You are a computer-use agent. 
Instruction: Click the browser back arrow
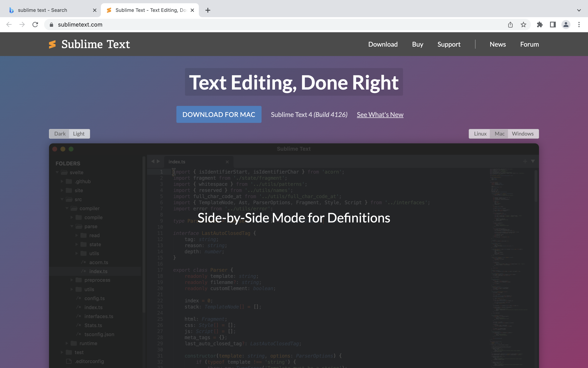click(x=9, y=25)
